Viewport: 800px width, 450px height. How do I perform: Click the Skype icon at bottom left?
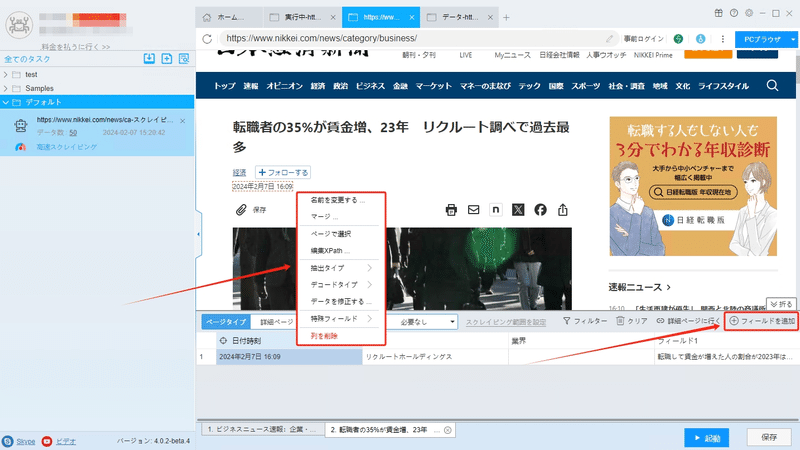tap(7, 441)
